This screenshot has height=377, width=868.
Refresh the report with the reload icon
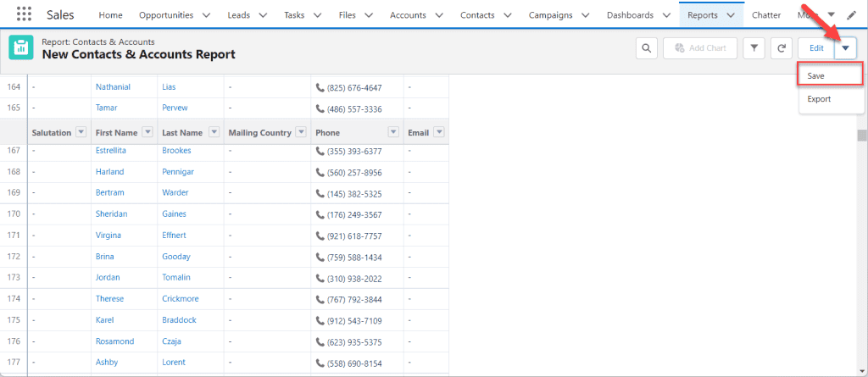point(781,48)
